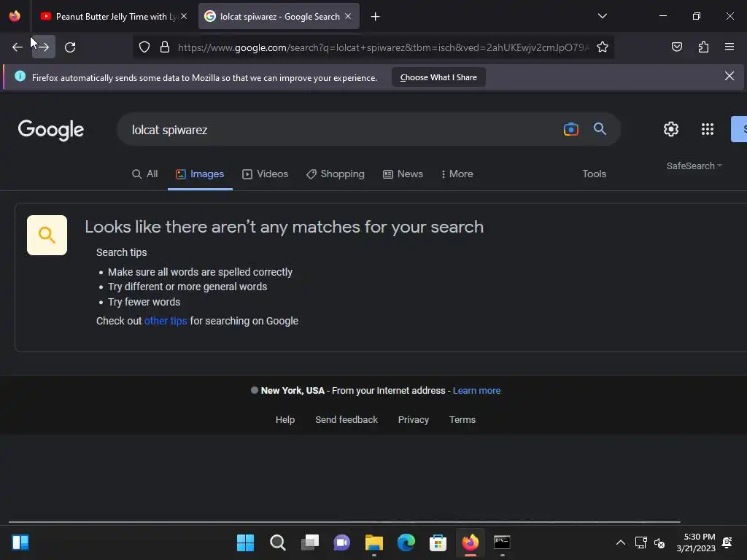747x560 pixels.
Task: Expand the More search categories menu
Action: 457,174
